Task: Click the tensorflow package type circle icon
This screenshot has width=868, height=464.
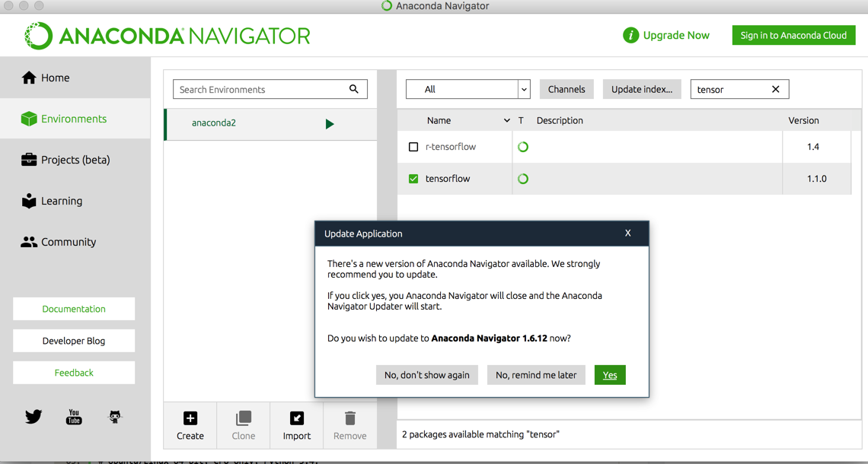Action: [522, 180]
